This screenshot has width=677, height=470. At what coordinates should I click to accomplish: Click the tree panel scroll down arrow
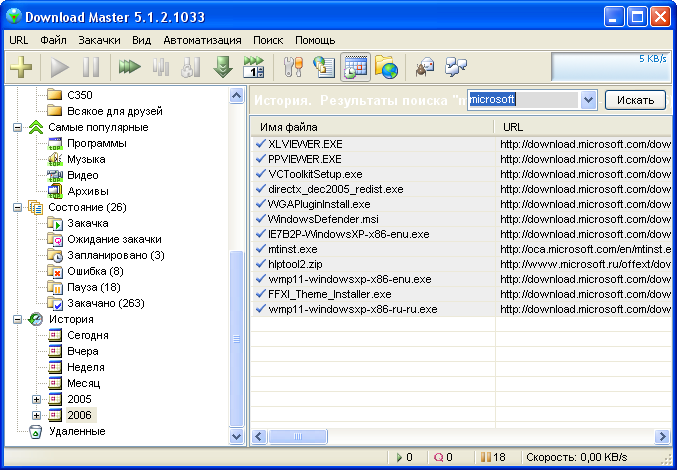tap(237, 437)
